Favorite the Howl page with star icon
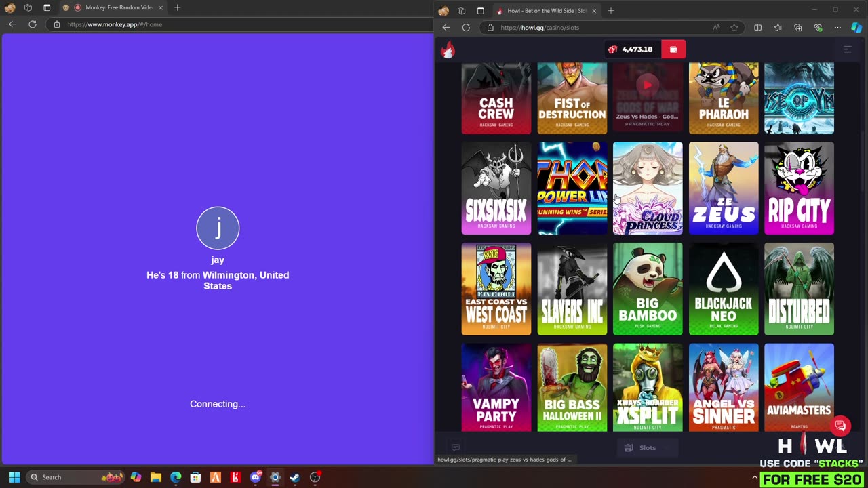868x488 pixels. pos(734,28)
